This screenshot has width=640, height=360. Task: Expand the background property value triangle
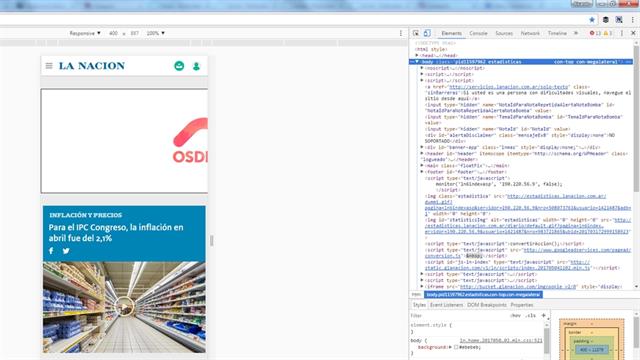click(450, 347)
